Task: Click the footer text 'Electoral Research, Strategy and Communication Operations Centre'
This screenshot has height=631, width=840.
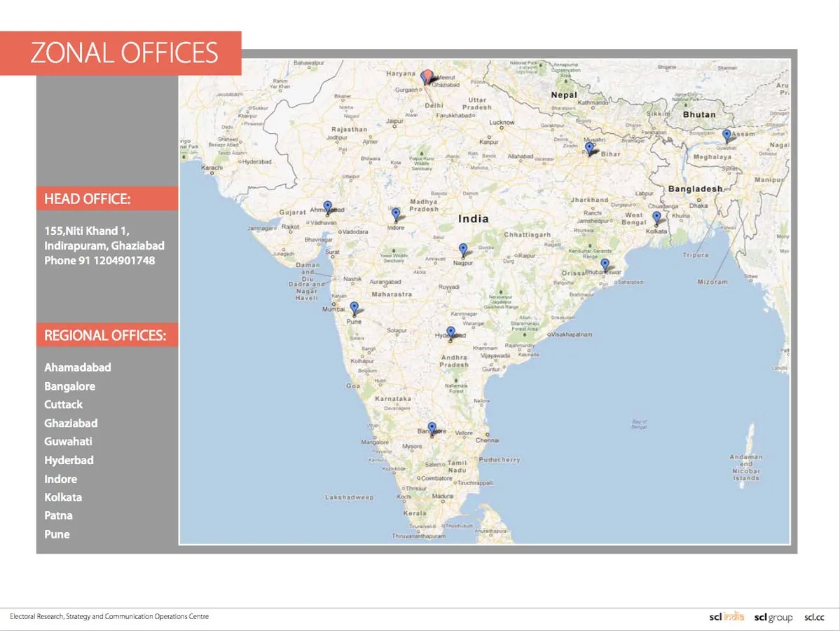Action: click(109, 616)
